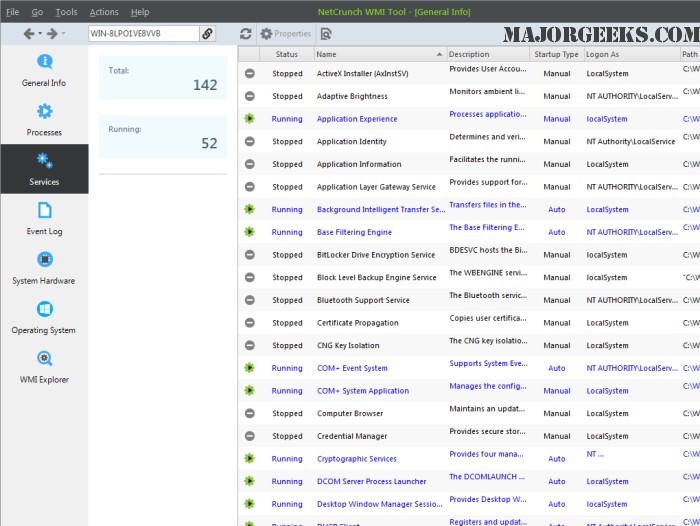Sort by the Description column header
Viewport: 700px width, 526px height.
(x=488, y=54)
